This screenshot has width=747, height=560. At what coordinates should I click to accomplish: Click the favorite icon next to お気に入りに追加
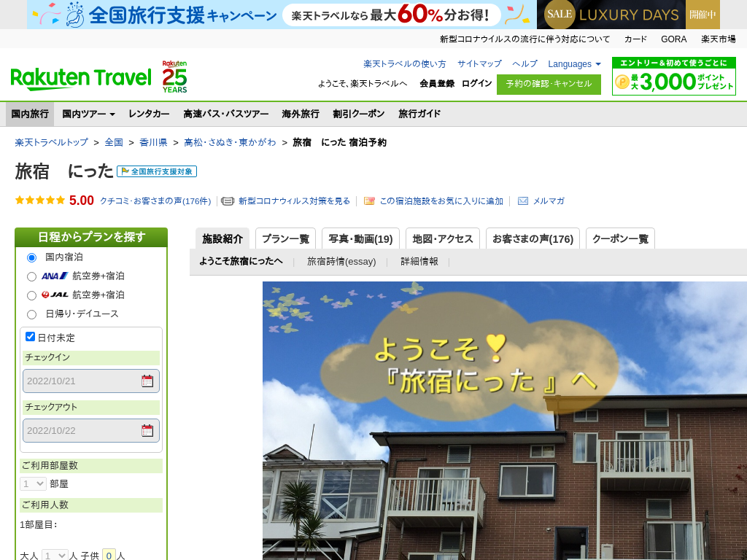pos(369,201)
